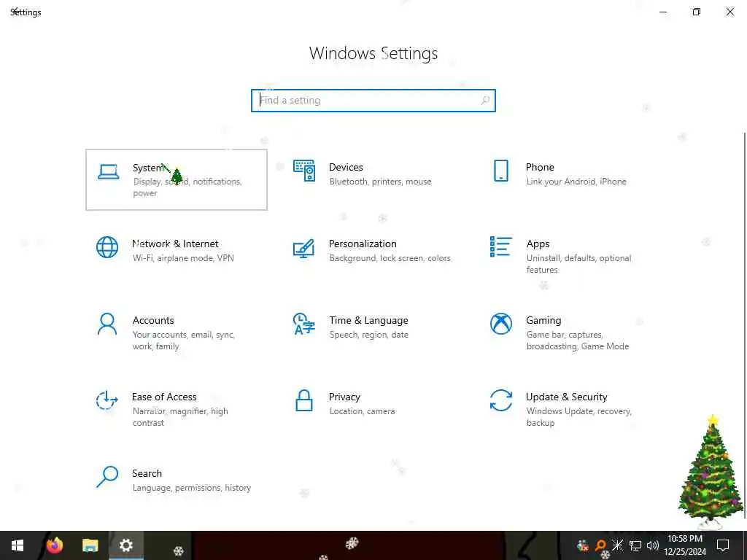This screenshot has height=560, width=747.
Task: Click the white snowflake tray icon
Action: (x=618, y=545)
